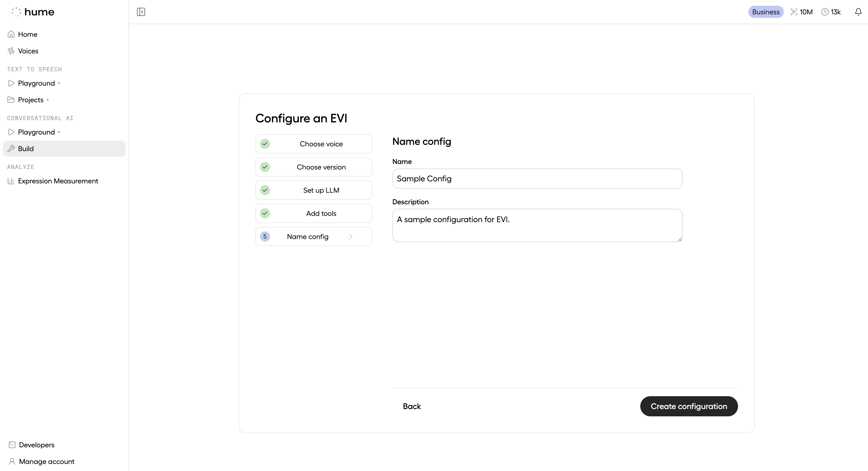Click the Developers icon at bottom
The height and width of the screenshot is (471, 868).
click(11, 445)
